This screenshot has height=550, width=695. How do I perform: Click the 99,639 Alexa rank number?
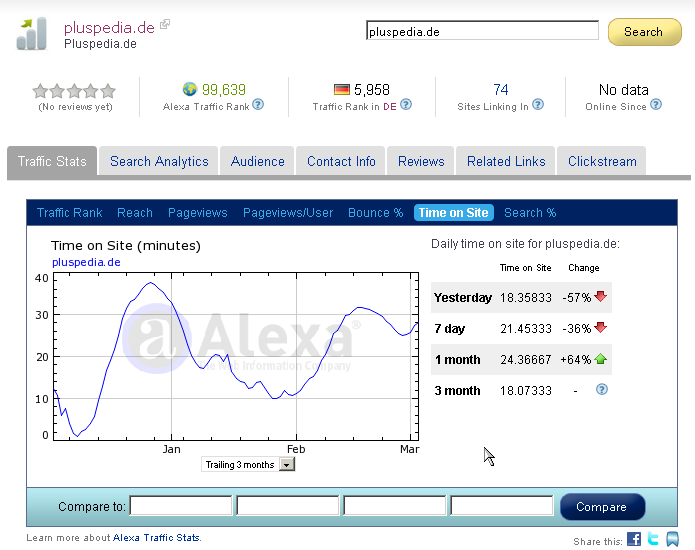[223, 90]
